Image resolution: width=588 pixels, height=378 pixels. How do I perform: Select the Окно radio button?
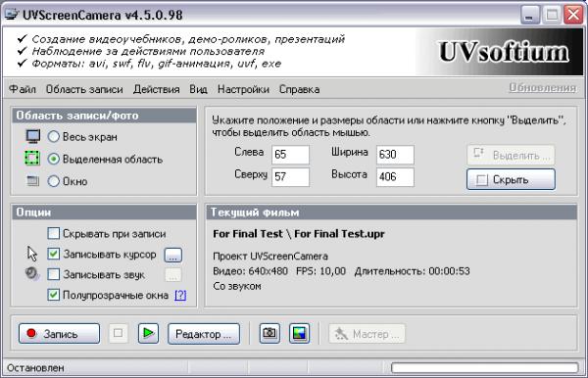coord(54,181)
